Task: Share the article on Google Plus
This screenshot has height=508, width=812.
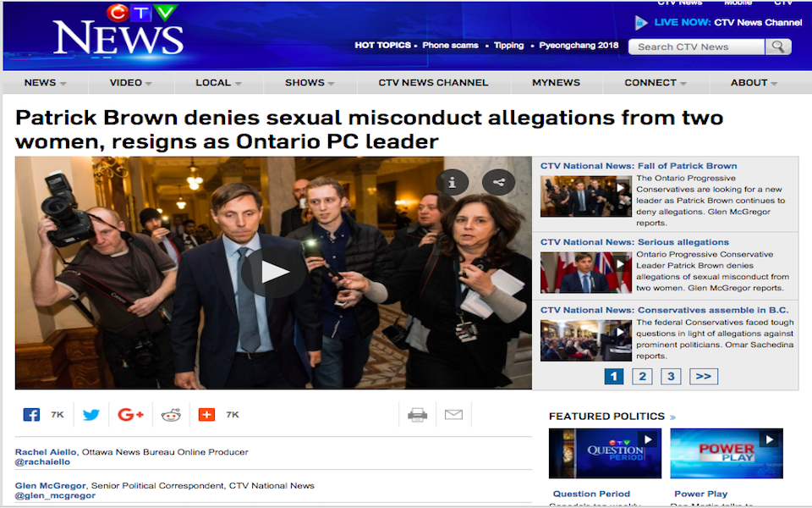Action: 130,415
